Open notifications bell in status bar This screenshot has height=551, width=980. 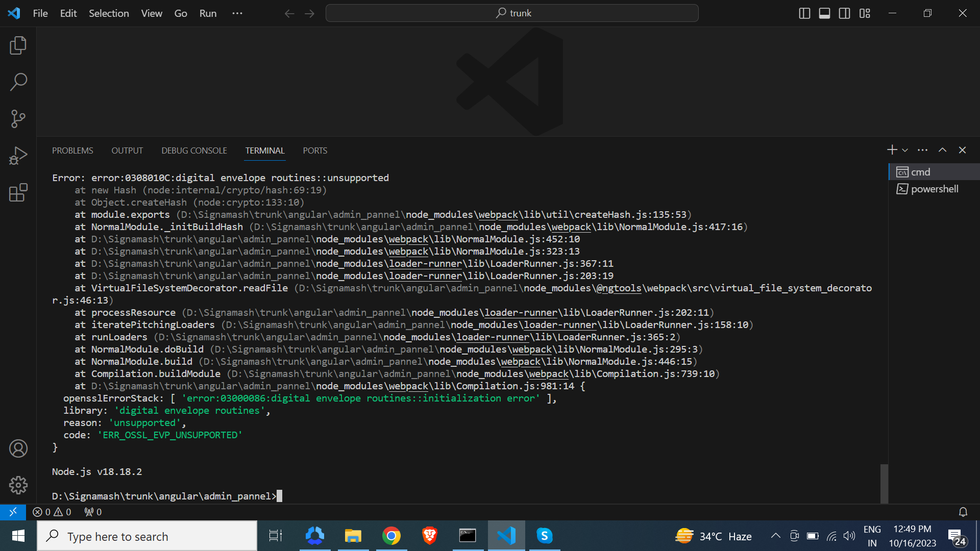click(x=963, y=512)
